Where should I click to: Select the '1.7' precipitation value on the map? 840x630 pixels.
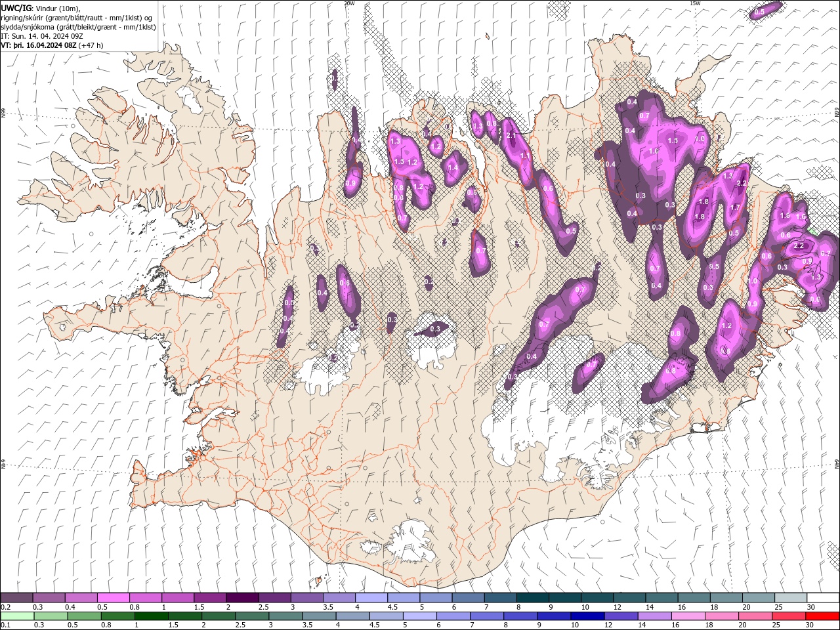coord(735,207)
